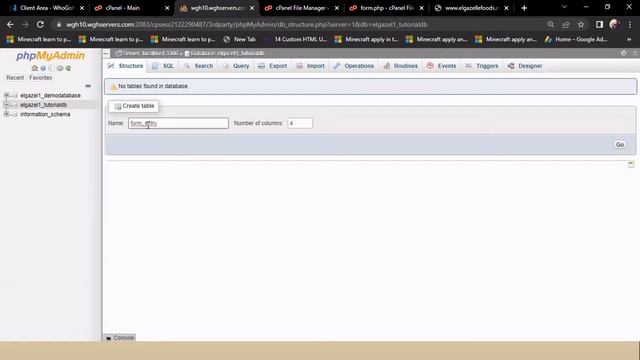Open the Console bar

[120, 338]
